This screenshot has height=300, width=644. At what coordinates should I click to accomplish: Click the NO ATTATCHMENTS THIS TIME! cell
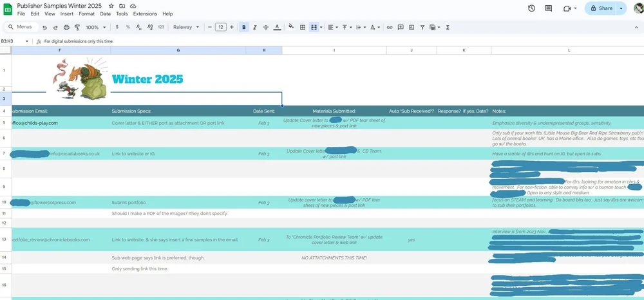click(x=334, y=258)
